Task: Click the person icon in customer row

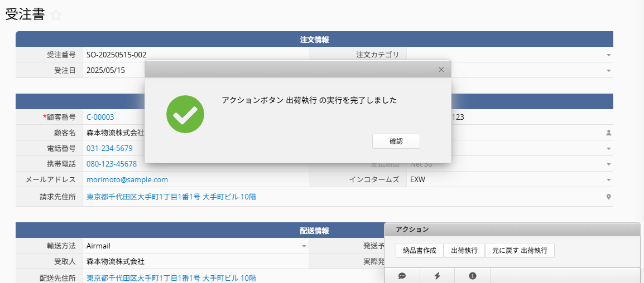Action: point(609,133)
